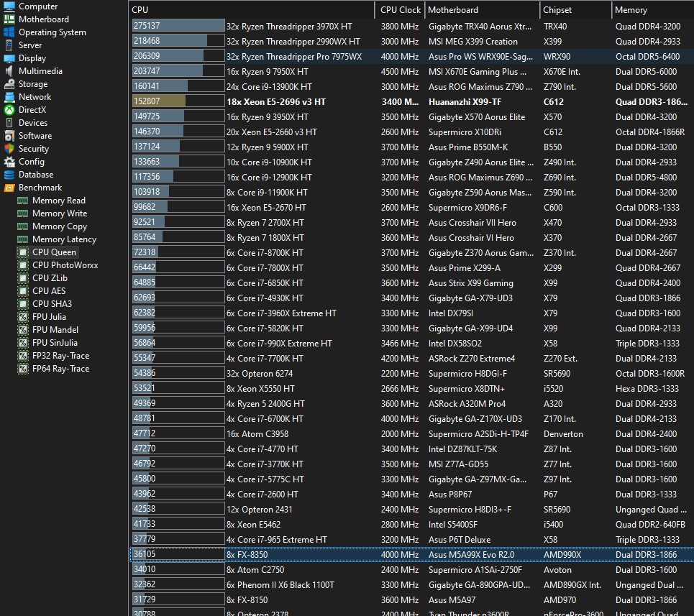Viewport: 694px width, 616px height.
Task: Select the Ryzen Threadripper 2990WX HT row
Action: [411, 41]
